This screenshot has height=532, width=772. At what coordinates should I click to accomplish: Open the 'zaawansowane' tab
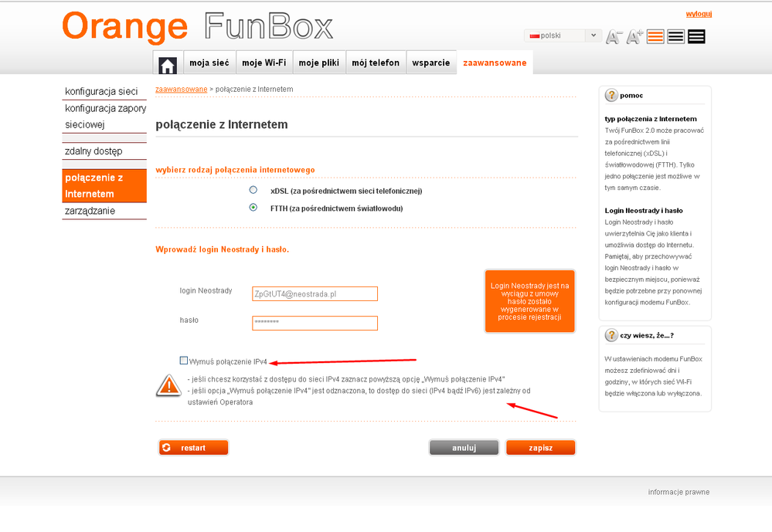pos(495,63)
